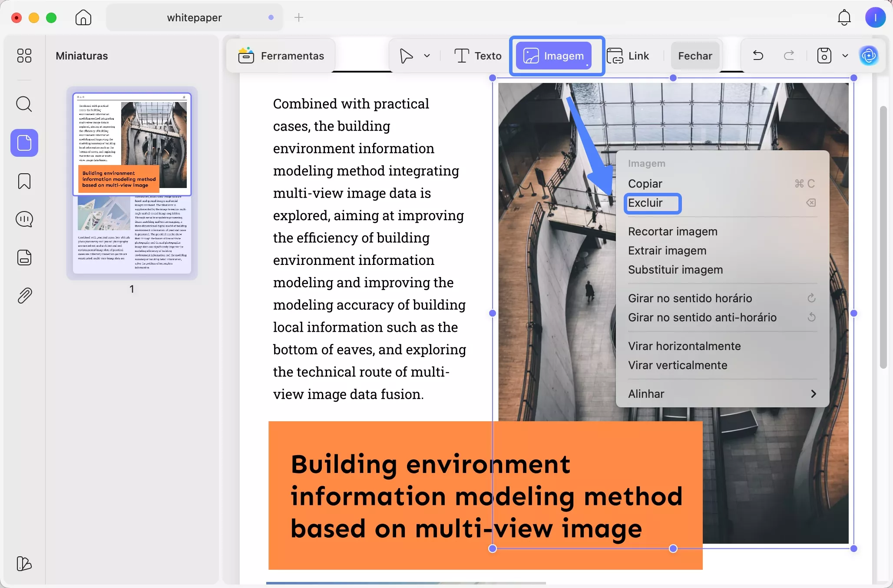Select the page 1 thumbnail
The width and height of the screenshot is (893, 588).
point(132,183)
